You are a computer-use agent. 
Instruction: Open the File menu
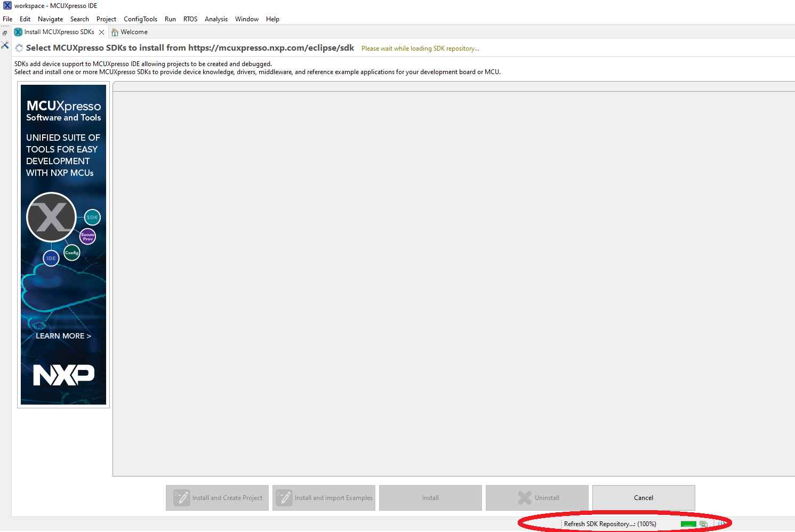[7, 19]
